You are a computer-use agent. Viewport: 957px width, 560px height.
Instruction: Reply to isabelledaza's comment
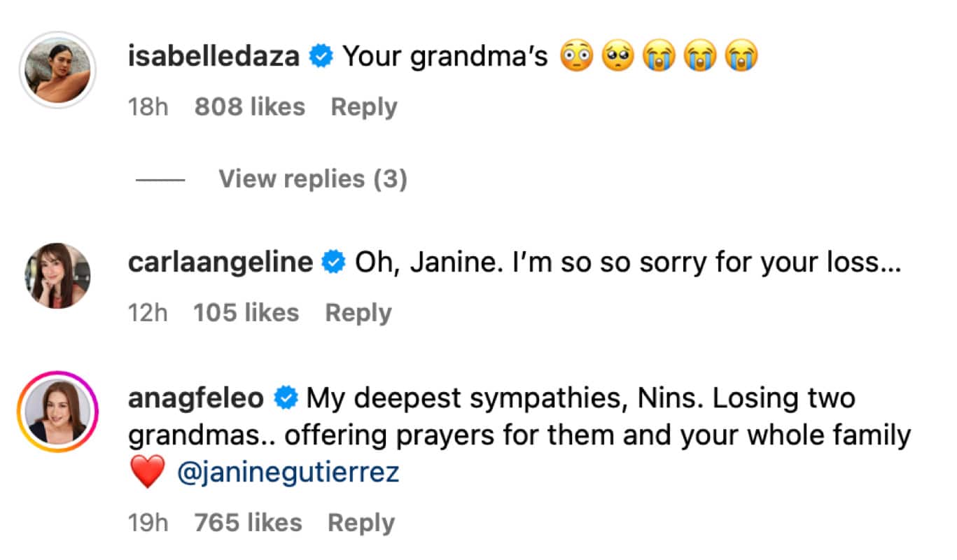click(x=363, y=107)
